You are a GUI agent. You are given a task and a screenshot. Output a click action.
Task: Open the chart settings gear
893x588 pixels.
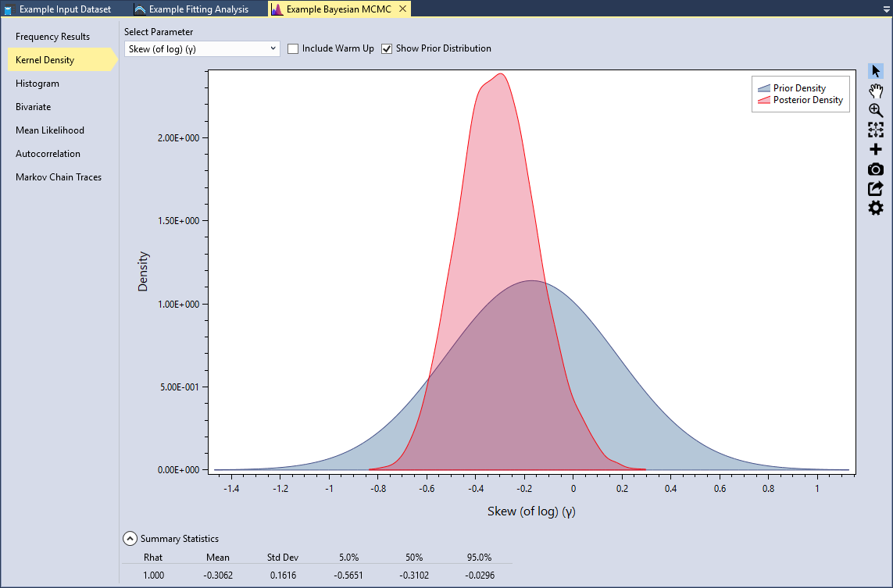coord(875,208)
